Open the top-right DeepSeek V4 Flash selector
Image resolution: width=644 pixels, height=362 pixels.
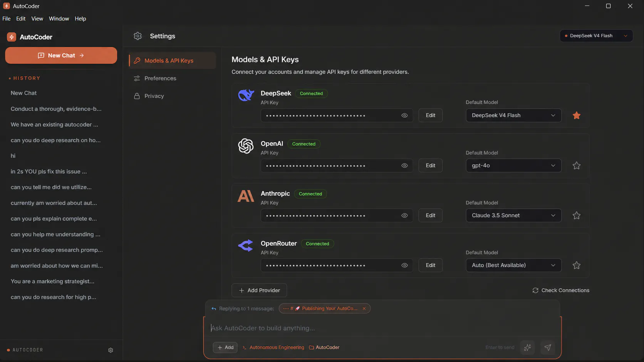596,36
